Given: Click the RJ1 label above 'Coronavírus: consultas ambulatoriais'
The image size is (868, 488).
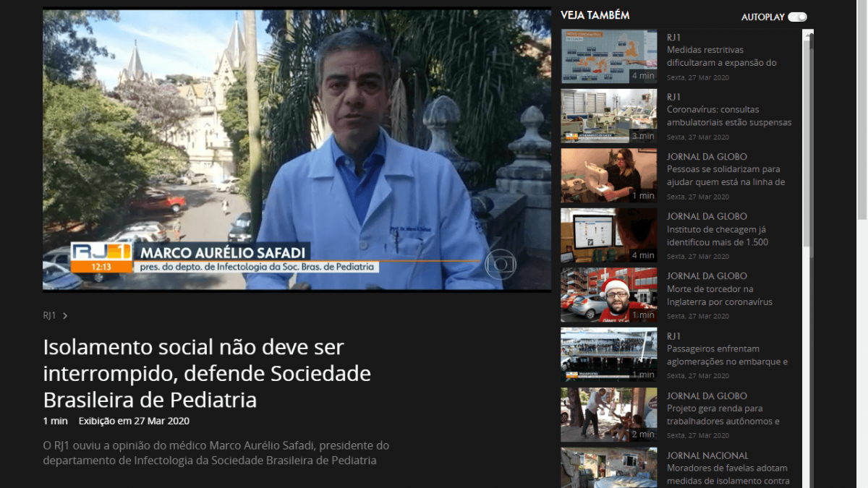Looking at the screenshot, I should (x=673, y=97).
